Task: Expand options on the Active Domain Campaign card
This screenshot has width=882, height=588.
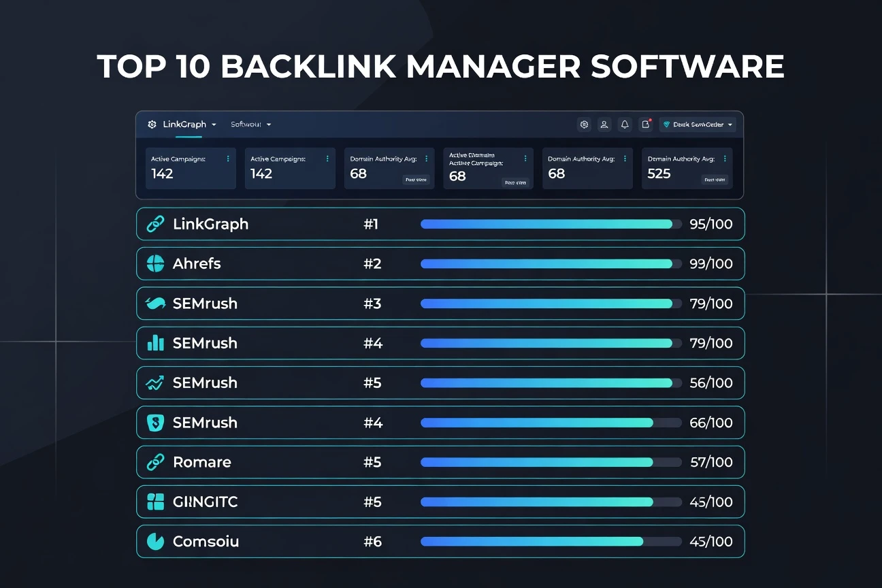Action: pyautogui.click(x=525, y=159)
